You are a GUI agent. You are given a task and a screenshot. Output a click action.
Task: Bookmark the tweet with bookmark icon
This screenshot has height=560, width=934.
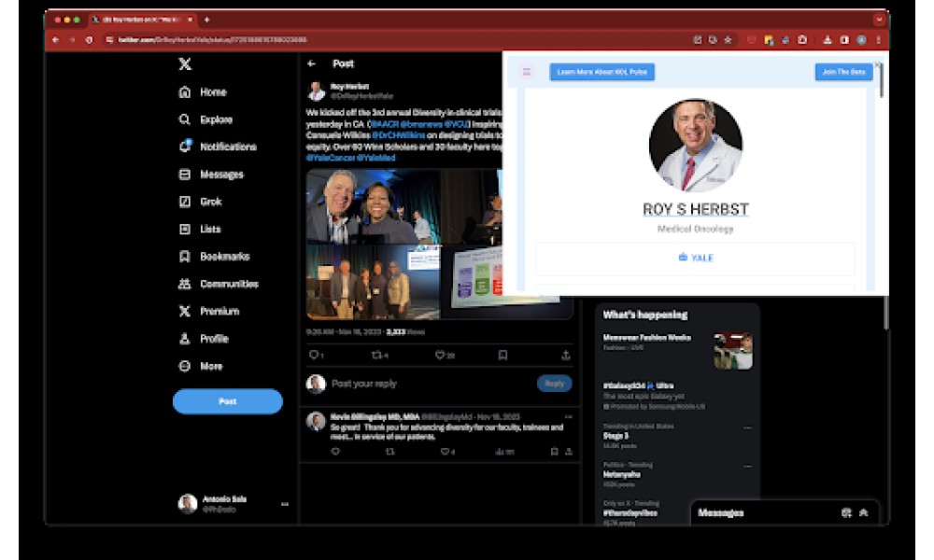[x=502, y=355]
